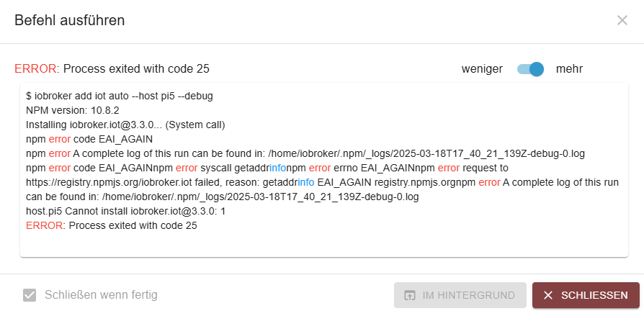
Task: Click the '$ iobroker add iot auto' command line
Action: (120, 96)
